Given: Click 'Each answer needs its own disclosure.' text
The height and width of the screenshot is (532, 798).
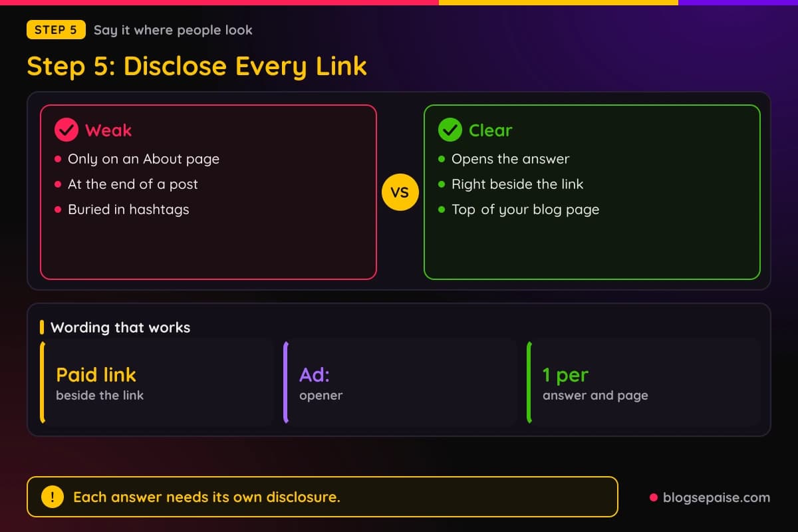Looking at the screenshot, I should point(207,497).
